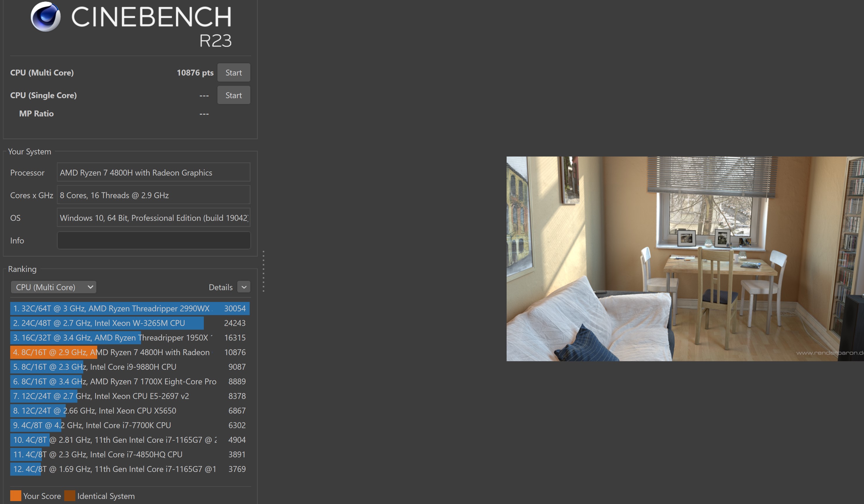Screen dimensions: 864x504
Task: Select ranking row 5 Intel Core i9-9880H
Action: click(x=130, y=367)
